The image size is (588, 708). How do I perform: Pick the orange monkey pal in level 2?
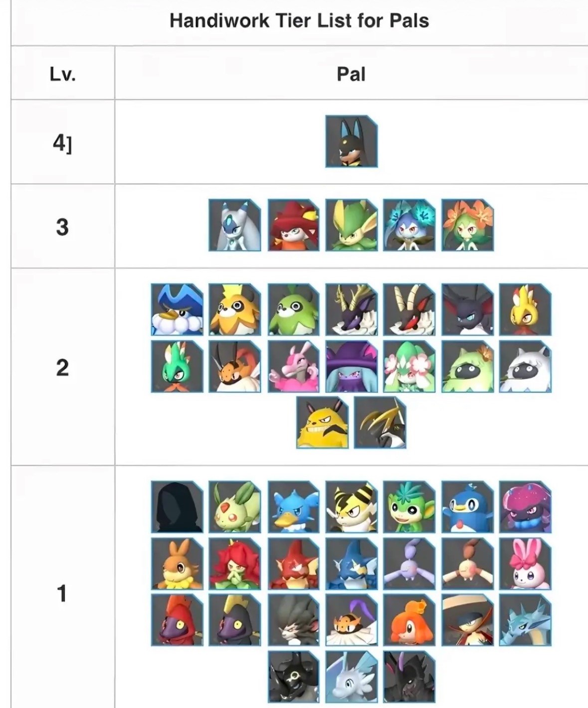(234, 309)
